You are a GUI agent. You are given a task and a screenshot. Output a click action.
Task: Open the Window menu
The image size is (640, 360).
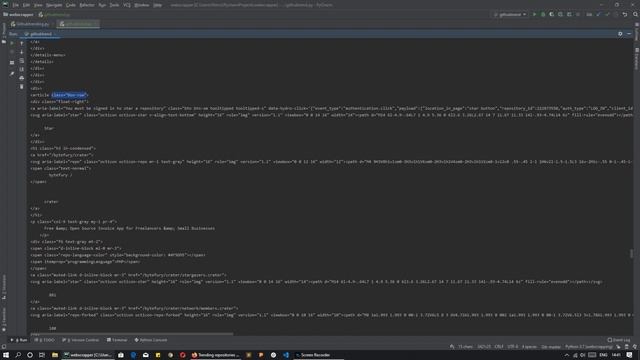pyautogui.click(x=142, y=5)
